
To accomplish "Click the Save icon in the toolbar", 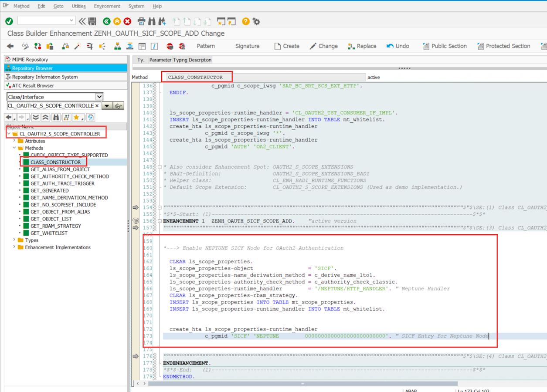I will click(x=93, y=20).
